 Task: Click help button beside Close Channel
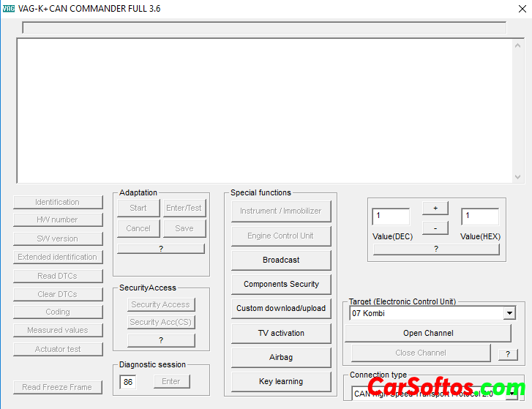(x=507, y=354)
